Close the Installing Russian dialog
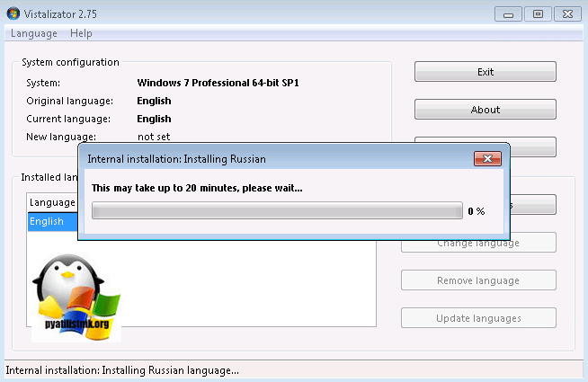The height and width of the screenshot is (382, 588). (x=487, y=158)
